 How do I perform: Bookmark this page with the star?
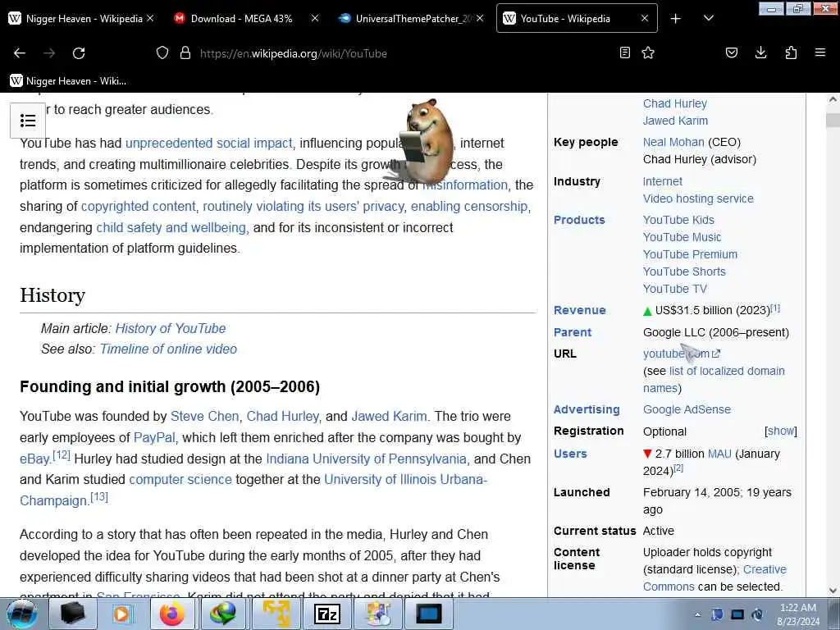point(648,52)
